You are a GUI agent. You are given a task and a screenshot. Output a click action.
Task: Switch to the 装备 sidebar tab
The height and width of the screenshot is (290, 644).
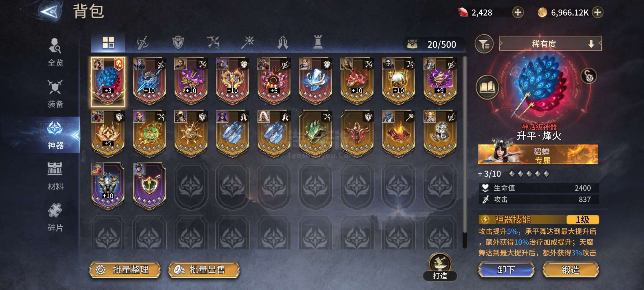(55, 93)
